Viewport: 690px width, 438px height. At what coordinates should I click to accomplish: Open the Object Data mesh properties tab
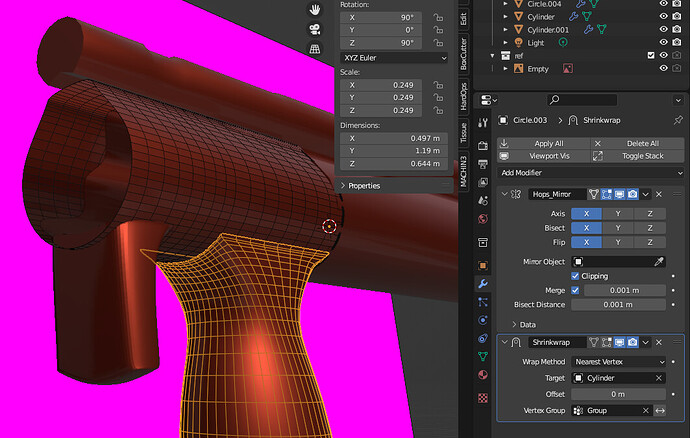483,356
